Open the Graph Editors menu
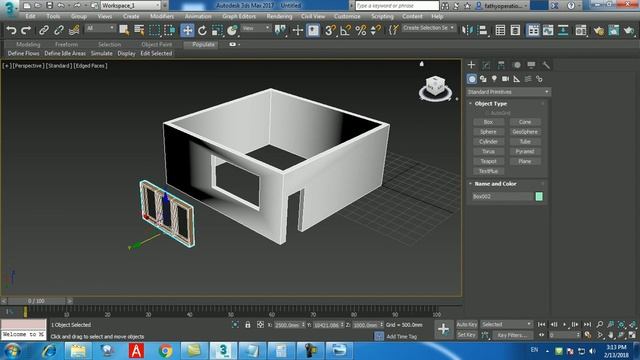Image resolution: width=640 pixels, height=360 pixels. (239, 17)
